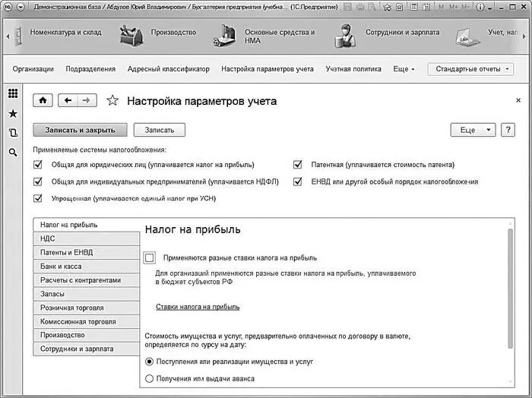
Task: Open Сотрудники и зарплата section
Action: [402, 32]
